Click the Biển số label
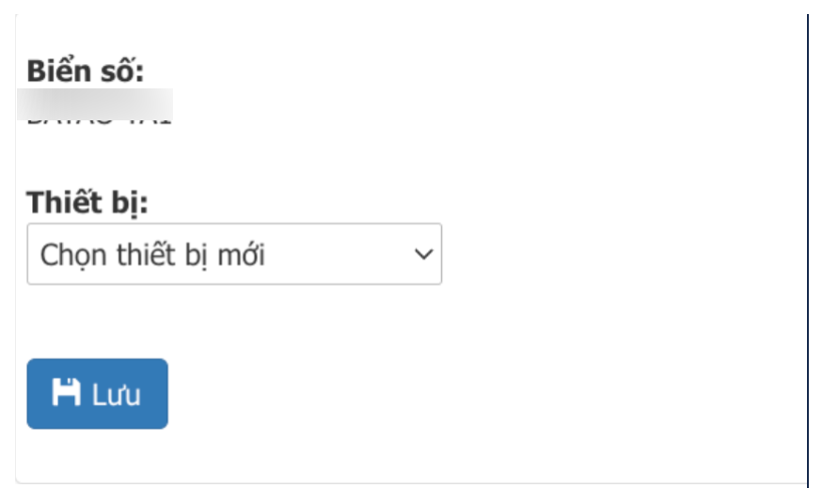Viewport: 822px width, 504px height. click(85, 71)
